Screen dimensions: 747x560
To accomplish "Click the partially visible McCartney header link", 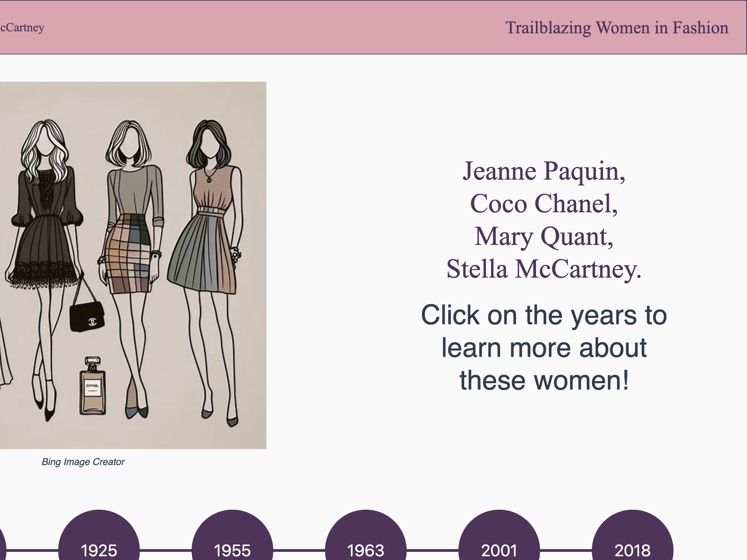I will (x=22, y=27).
